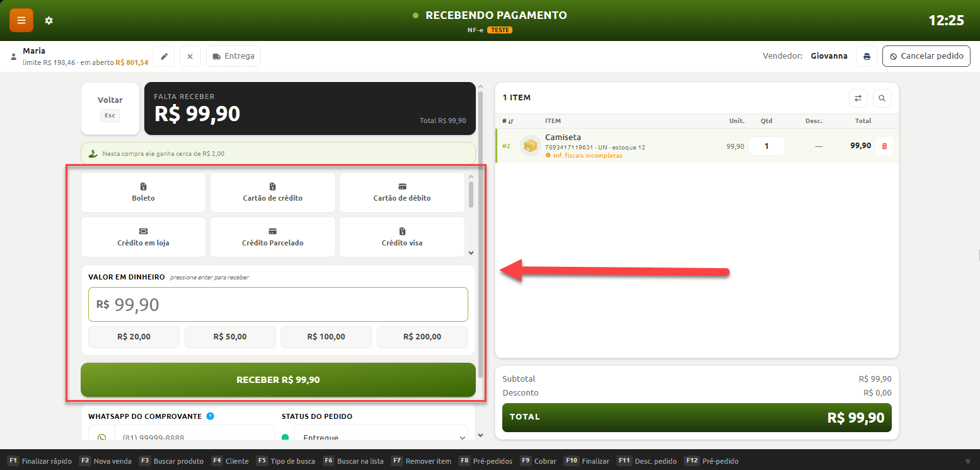Image resolution: width=980 pixels, height=470 pixels.
Task: Remove customer with the X icon
Action: [x=190, y=56]
